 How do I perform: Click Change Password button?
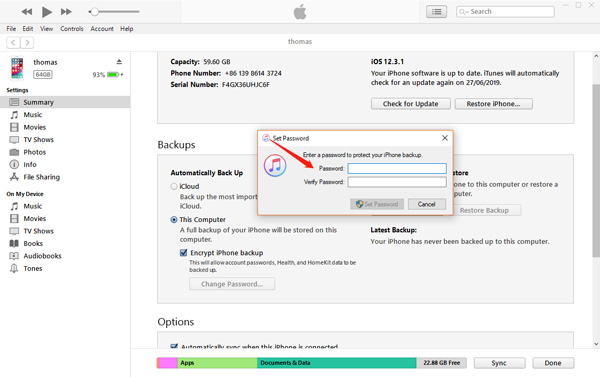[x=232, y=284]
